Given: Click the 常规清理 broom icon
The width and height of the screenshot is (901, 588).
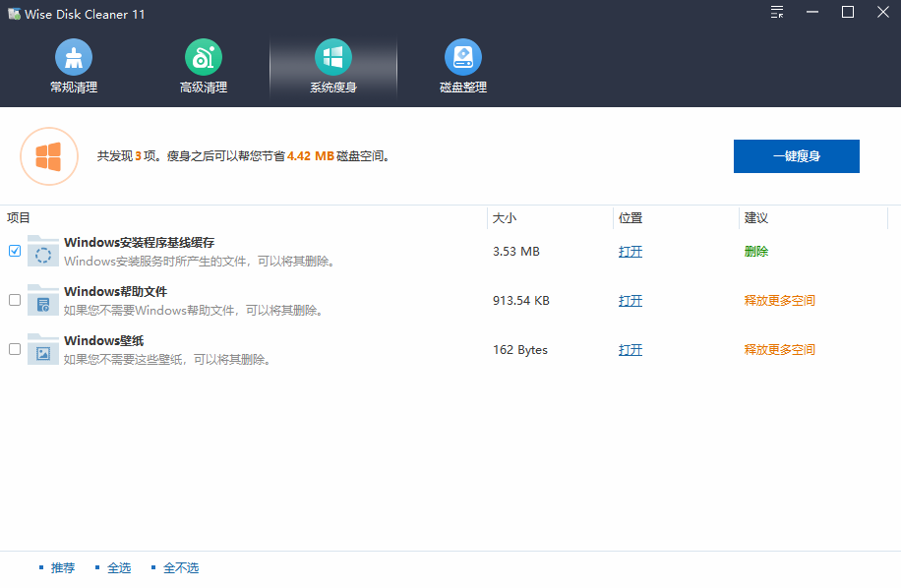Looking at the screenshot, I should coord(74,57).
